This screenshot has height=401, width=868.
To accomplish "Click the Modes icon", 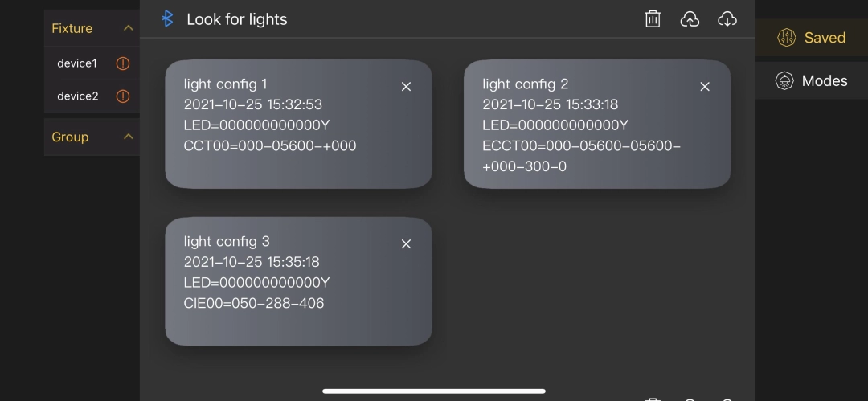I will point(784,80).
